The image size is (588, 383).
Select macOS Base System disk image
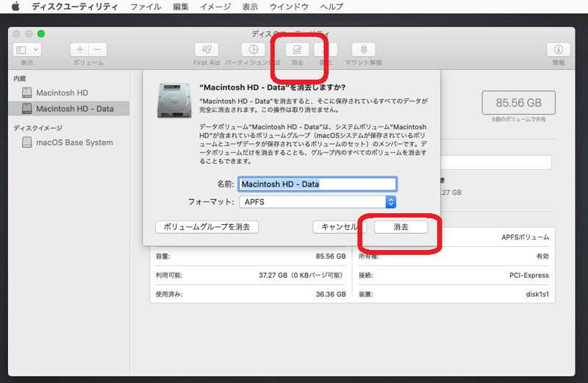click(69, 143)
